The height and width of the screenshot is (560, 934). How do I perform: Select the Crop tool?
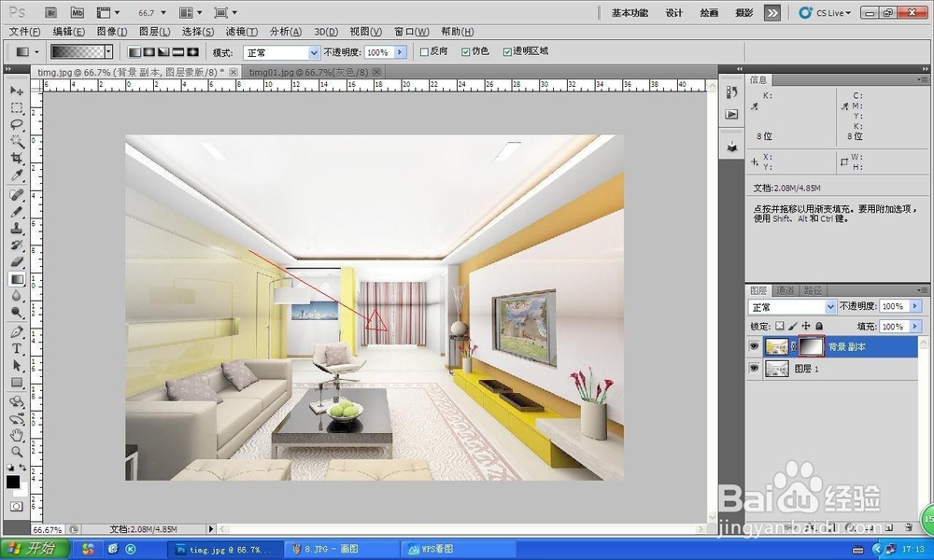[17, 159]
